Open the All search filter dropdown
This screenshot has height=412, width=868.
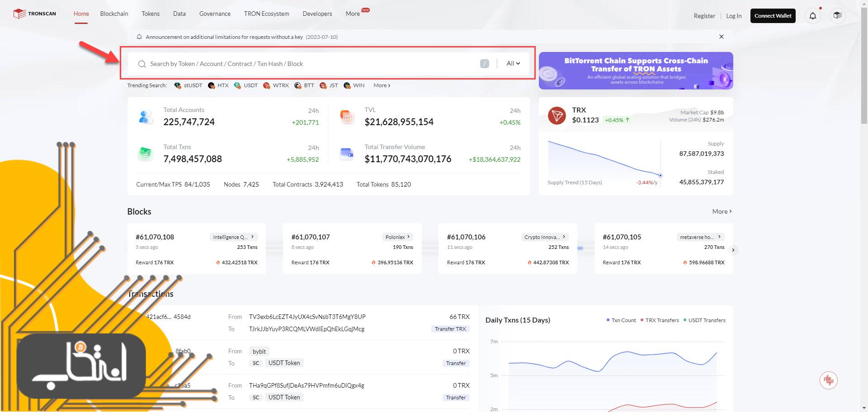point(513,64)
